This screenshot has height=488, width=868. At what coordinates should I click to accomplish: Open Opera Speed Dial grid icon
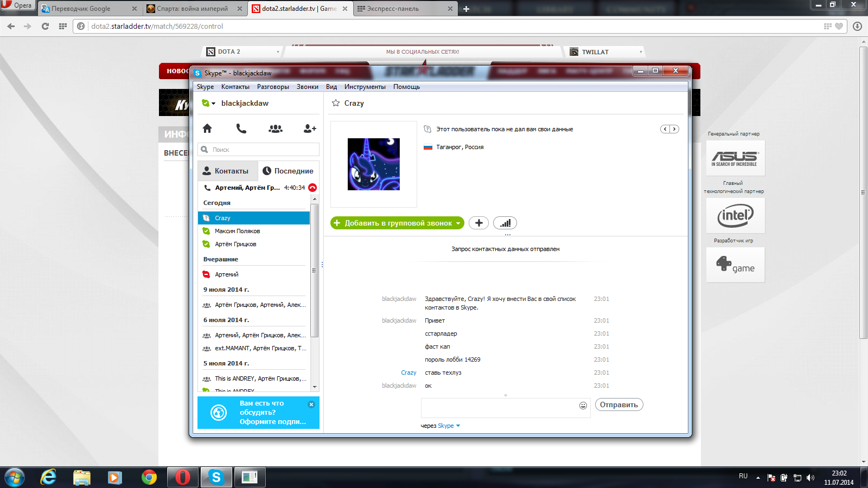point(63,26)
